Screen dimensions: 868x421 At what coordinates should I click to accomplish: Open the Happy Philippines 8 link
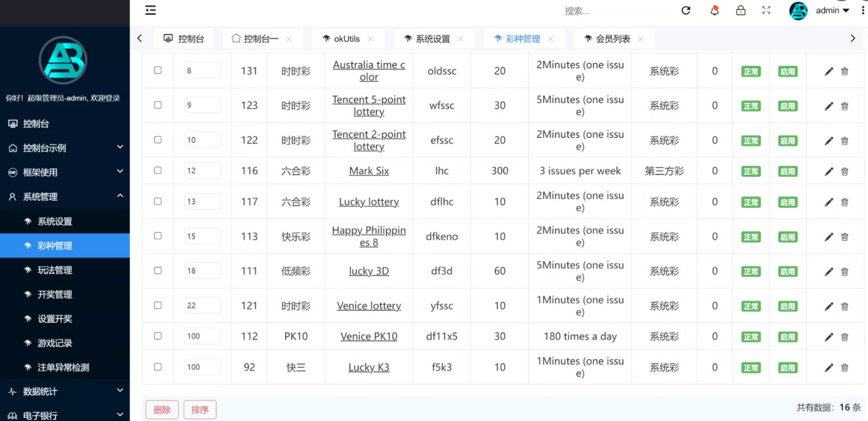369,237
